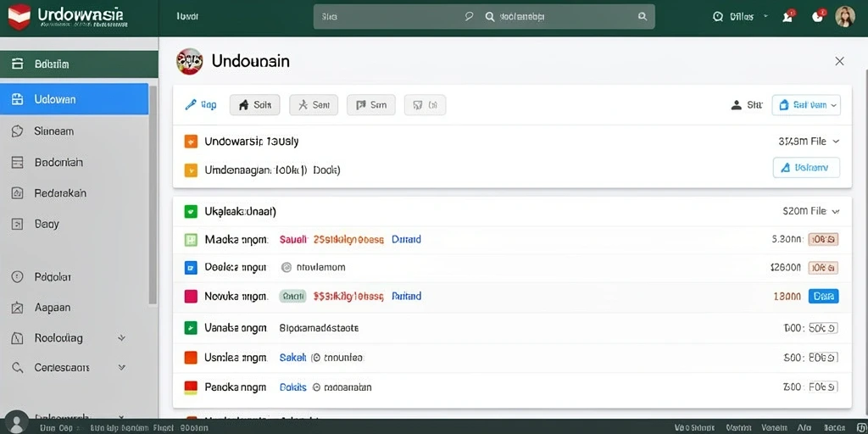Click the Bokits link on Pencka row
Image resolution: width=868 pixels, height=434 pixels.
[x=292, y=387]
